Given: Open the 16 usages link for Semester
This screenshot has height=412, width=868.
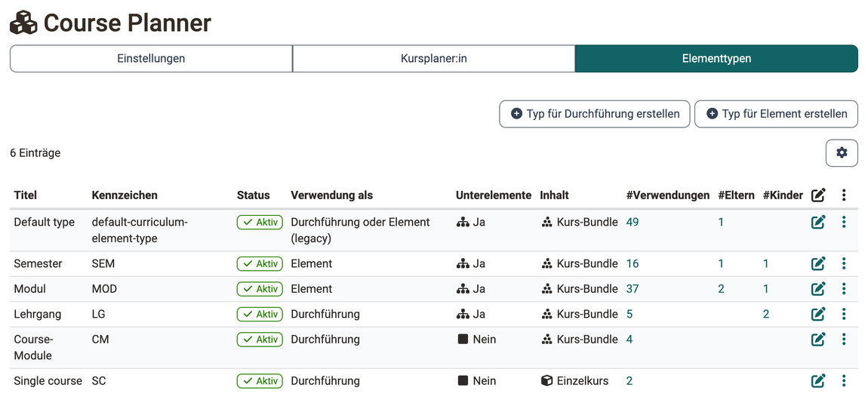Looking at the screenshot, I should coord(633,263).
